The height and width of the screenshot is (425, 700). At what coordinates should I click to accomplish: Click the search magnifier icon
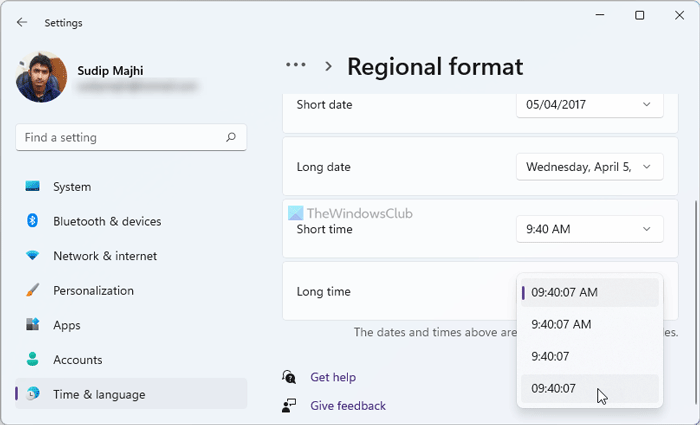[231, 138]
